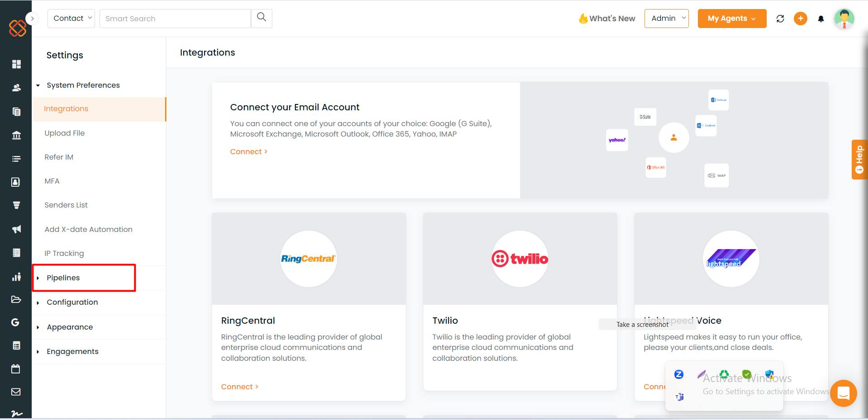Select Upload File in settings menu
The width and height of the screenshot is (868, 420).
coord(65,133)
